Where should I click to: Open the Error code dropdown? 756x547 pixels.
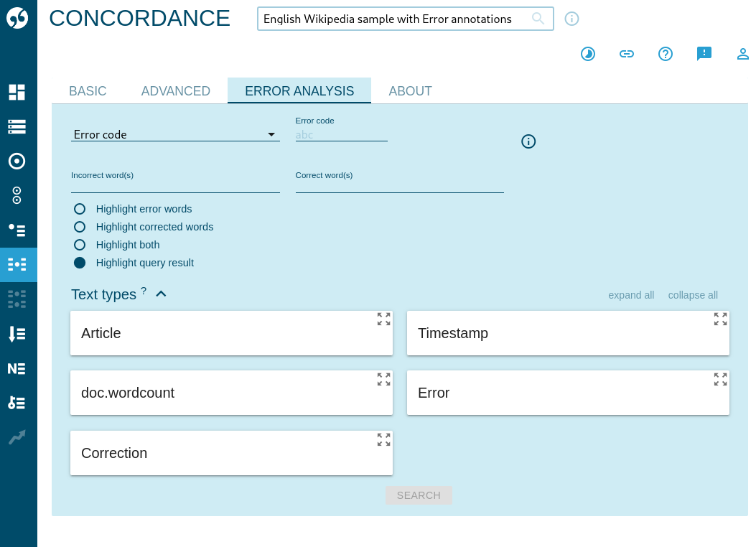(175, 134)
